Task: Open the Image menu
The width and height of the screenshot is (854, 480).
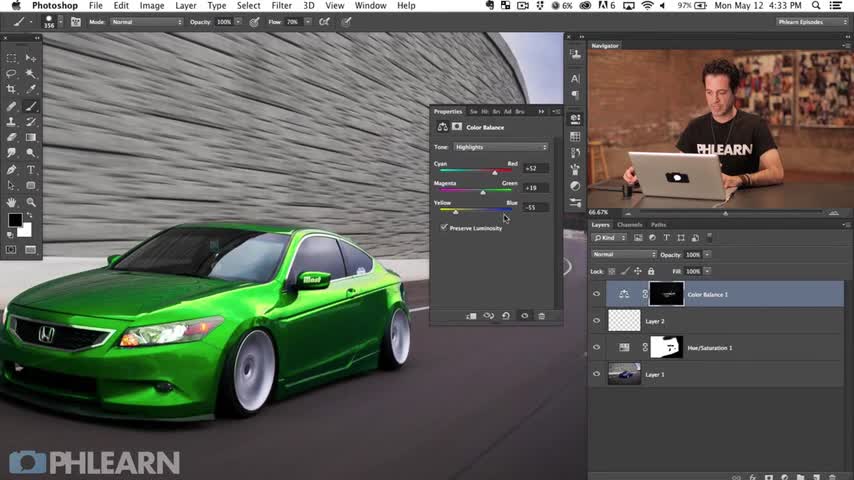Action: coord(152,5)
